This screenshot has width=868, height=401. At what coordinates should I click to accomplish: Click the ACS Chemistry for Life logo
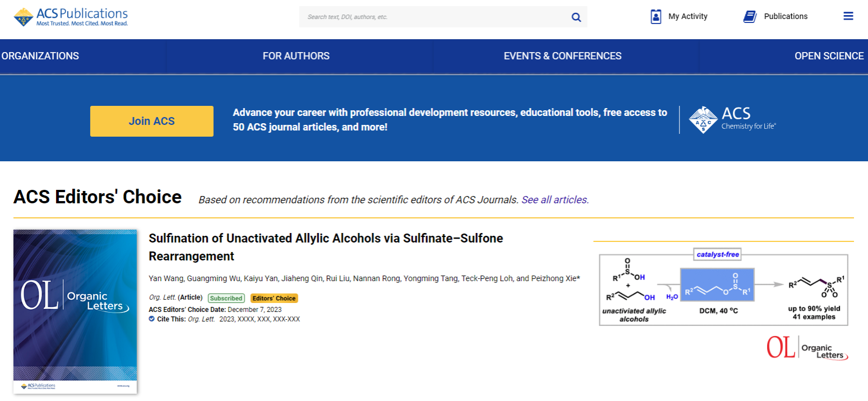tap(732, 119)
